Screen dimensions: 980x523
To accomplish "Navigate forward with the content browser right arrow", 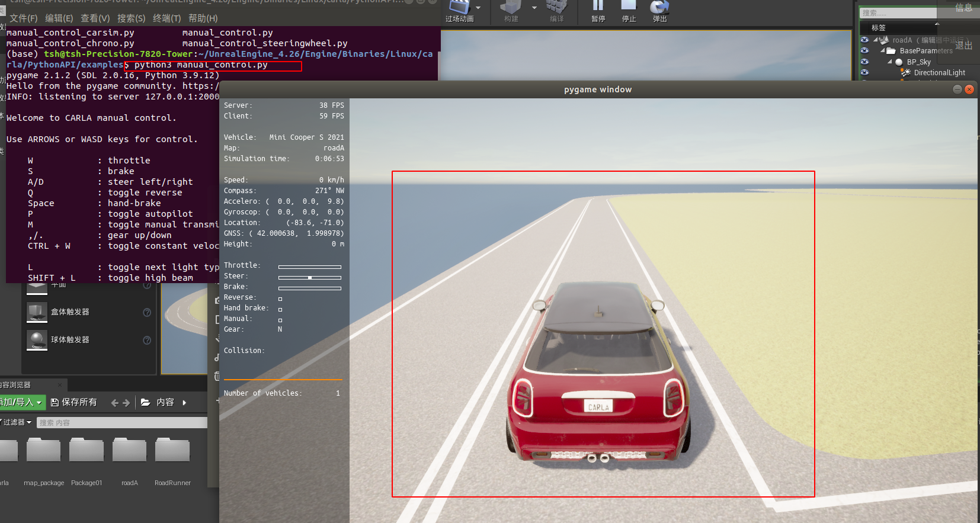I will tap(126, 403).
